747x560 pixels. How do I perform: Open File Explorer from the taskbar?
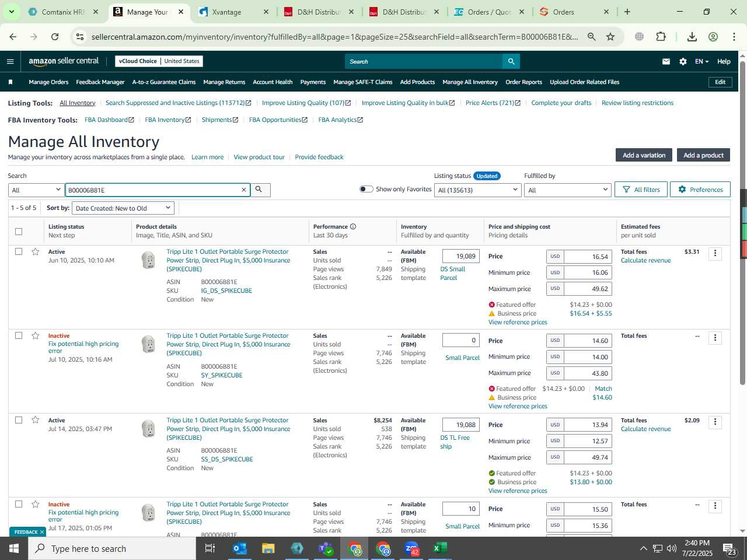268,548
